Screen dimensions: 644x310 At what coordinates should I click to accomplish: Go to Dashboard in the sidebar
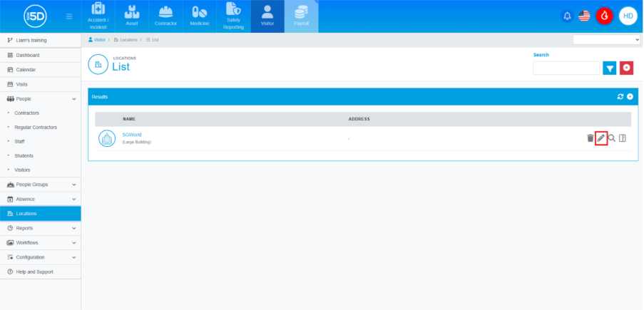pos(28,55)
